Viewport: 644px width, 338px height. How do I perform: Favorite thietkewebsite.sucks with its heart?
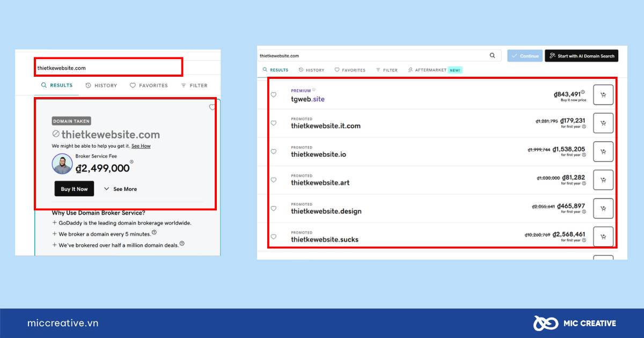pyautogui.click(x=273, y=237)
